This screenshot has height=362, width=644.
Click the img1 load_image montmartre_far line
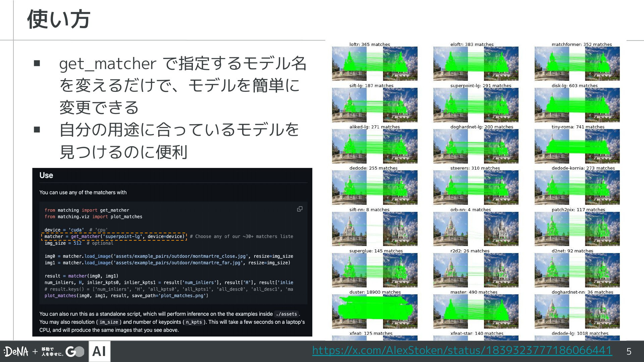click(x=167, y=263)
